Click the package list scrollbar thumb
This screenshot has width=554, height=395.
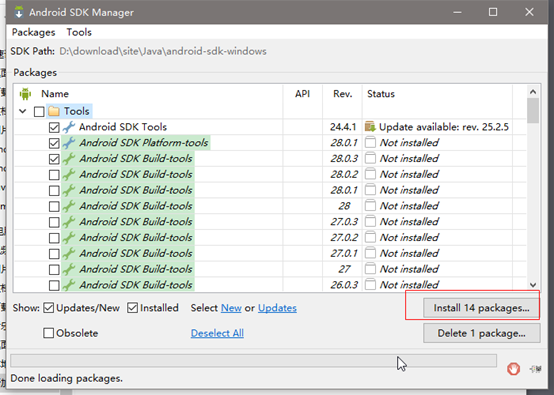(x=533, y=111)
